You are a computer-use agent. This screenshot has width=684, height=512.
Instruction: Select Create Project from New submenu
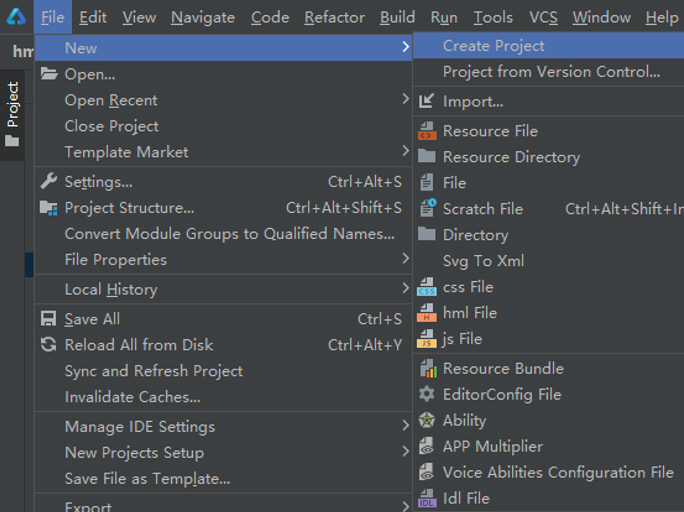494,46
